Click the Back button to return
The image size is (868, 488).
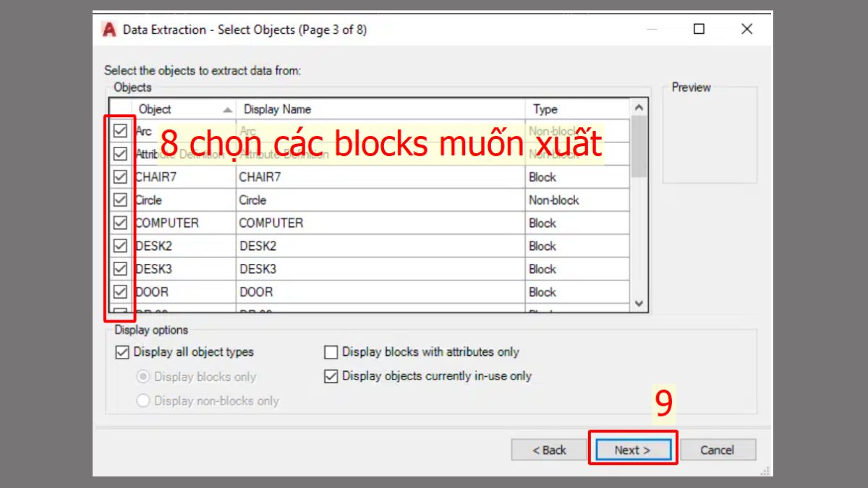point(549,449)
